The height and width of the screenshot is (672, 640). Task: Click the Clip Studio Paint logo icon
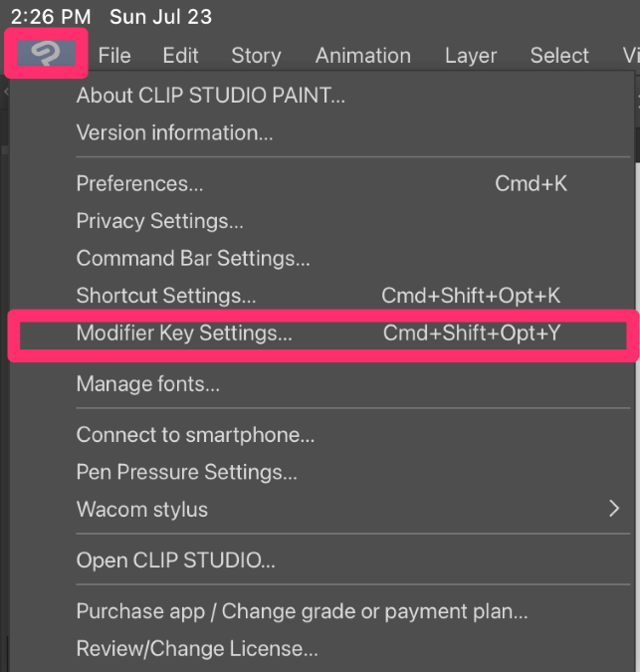tap(46, 53)
